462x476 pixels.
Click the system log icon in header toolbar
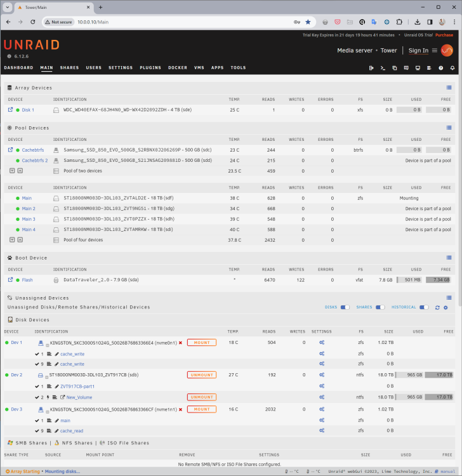point(429,68)
